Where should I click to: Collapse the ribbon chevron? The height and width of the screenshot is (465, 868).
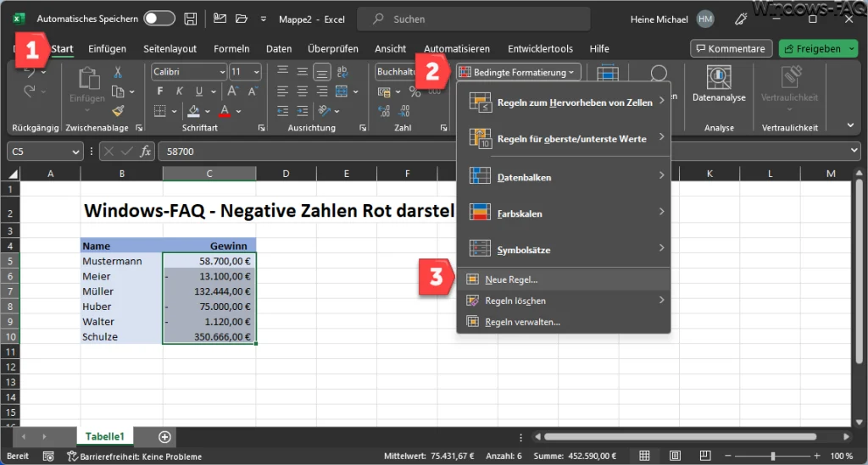coord(850,125)
